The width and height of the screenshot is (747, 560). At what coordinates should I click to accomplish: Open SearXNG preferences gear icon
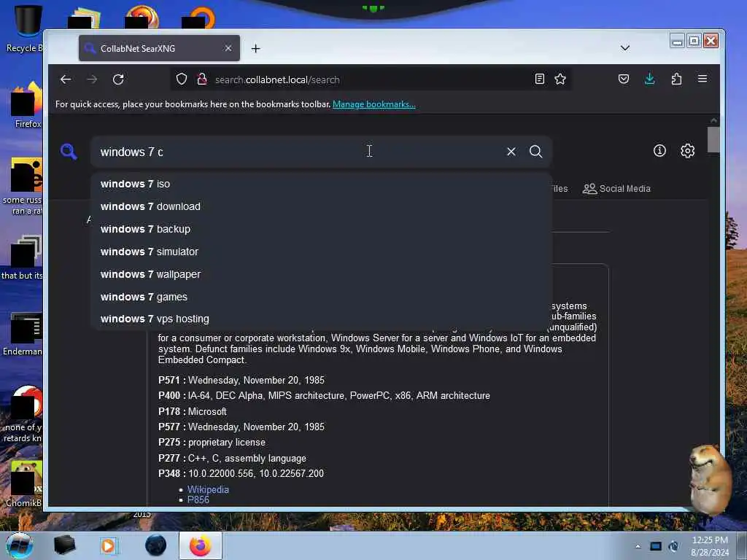point(687,151)
